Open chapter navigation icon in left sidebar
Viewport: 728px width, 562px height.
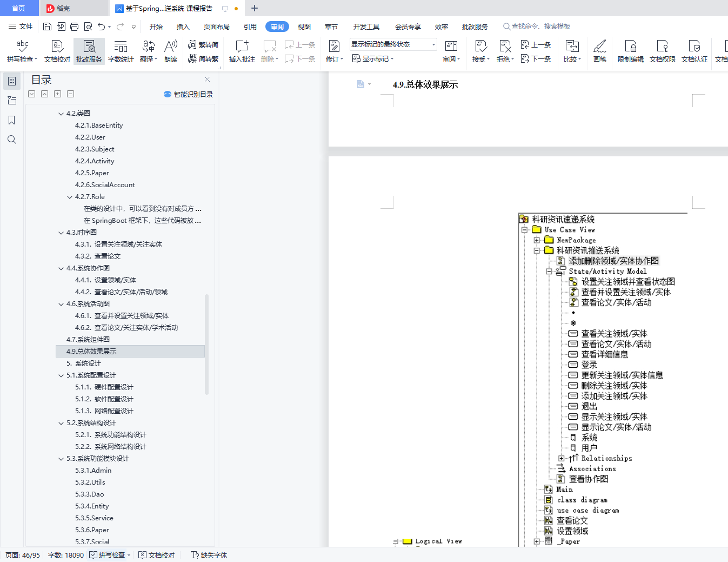point(12,101)
